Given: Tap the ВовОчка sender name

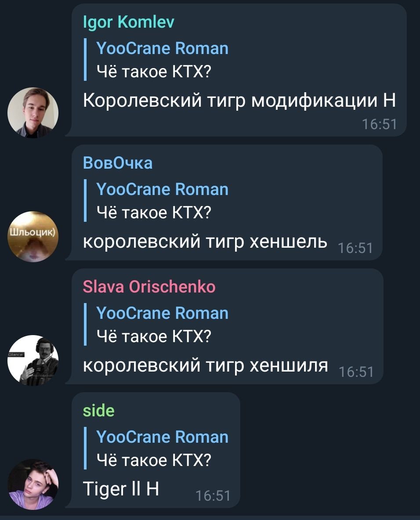Looking at the screenshot, I should coord(118,163).
